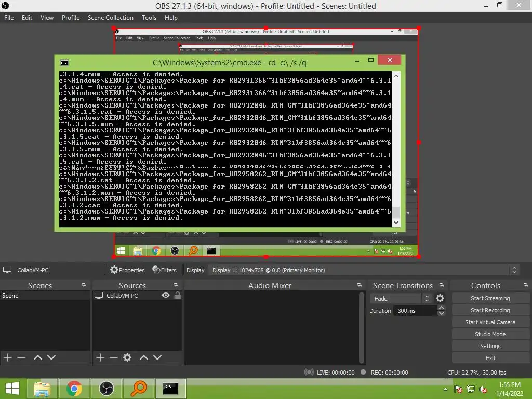This screenshot has width=532, height=399.
Task: Open the Tools menu
Action: pos(149,18)
